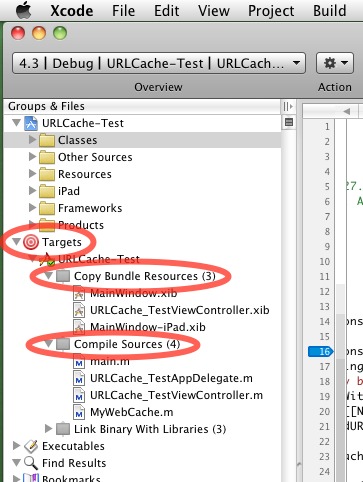Screen dimensions: 363x482
Task: Collapse the Copy Bundle Resources phase
Action: (49, 276)
